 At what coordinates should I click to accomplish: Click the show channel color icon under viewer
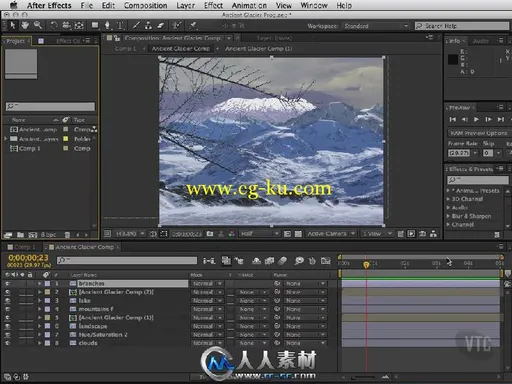pos(232,234)
